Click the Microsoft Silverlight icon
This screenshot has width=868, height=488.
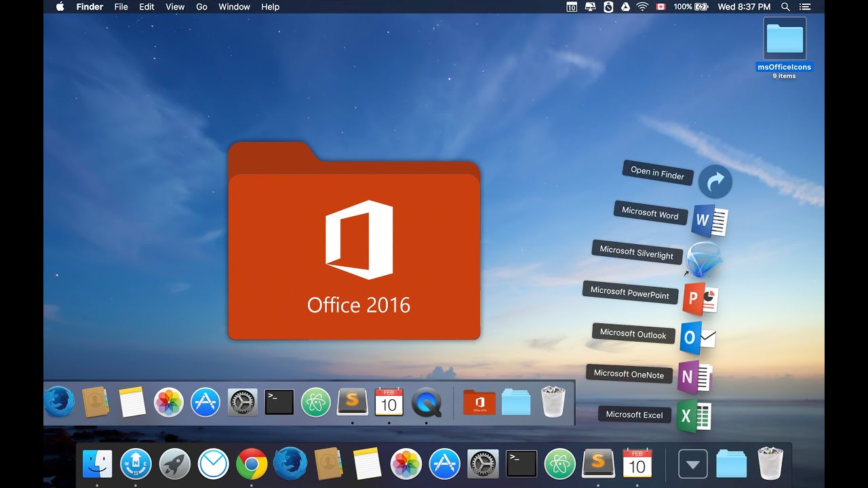[703, 260]
